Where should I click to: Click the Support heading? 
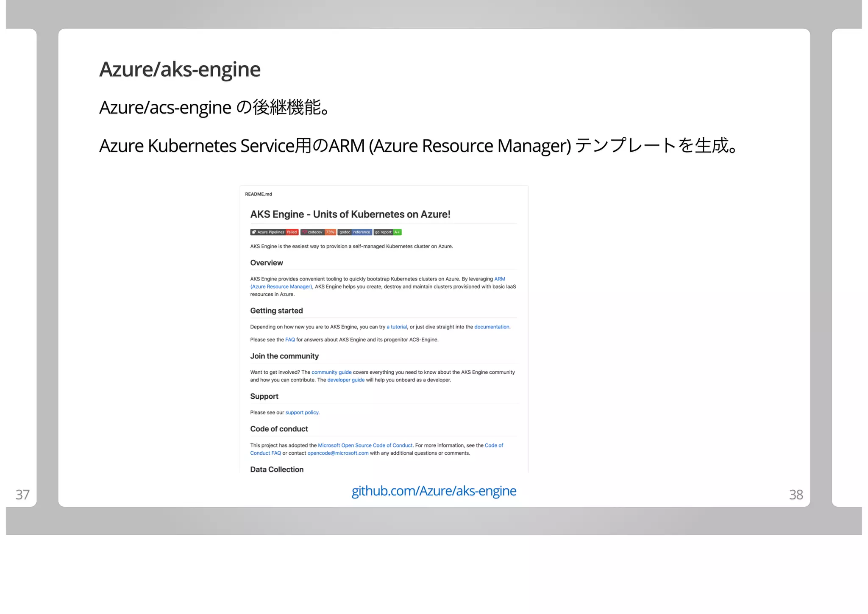click(264, 396)
